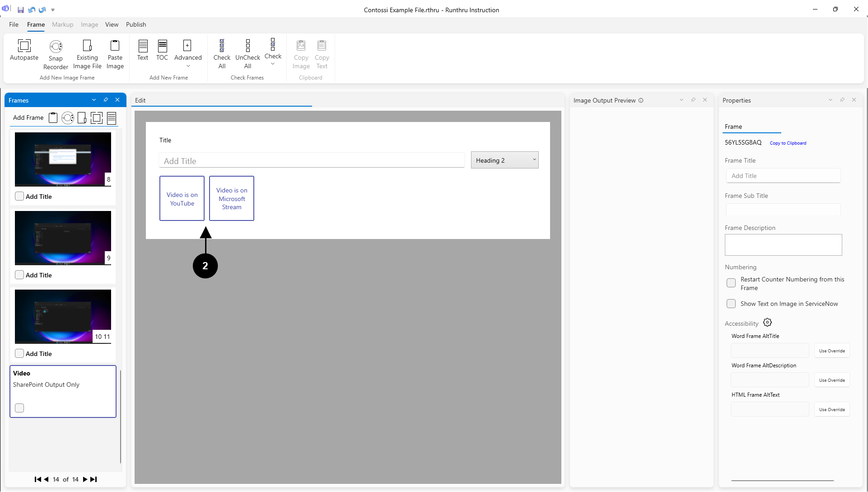Add a new Text frame
Screen dimensions: 868x492
(143, 46)
